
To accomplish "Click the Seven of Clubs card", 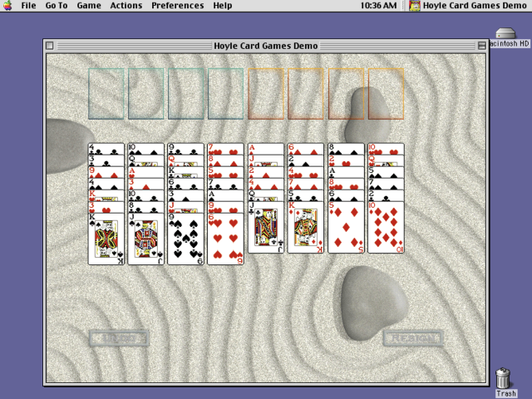I will point(225,185).
